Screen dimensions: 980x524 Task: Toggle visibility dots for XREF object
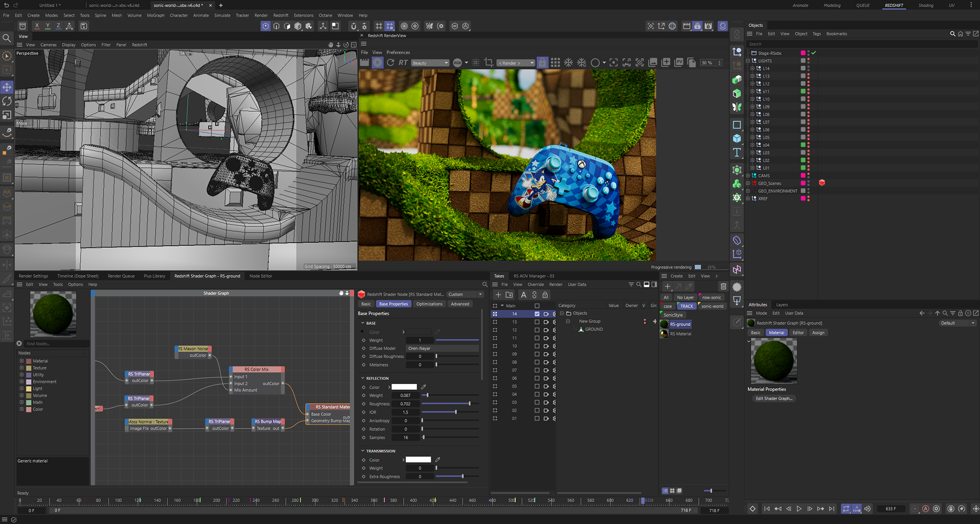point(808,198)
